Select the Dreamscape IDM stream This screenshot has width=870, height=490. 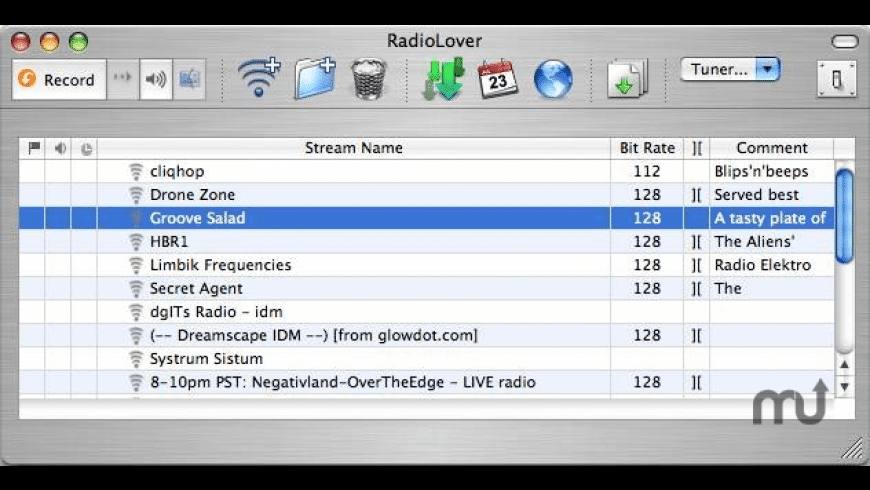pyautogui.click(x=426, y=335)
